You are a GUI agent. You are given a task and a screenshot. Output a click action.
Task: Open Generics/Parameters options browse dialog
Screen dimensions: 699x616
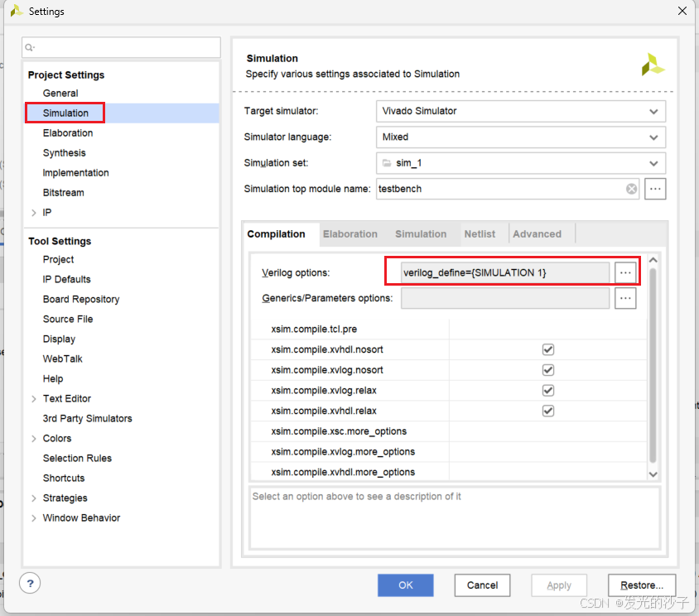pyautogui.click(x=625, y=298)
